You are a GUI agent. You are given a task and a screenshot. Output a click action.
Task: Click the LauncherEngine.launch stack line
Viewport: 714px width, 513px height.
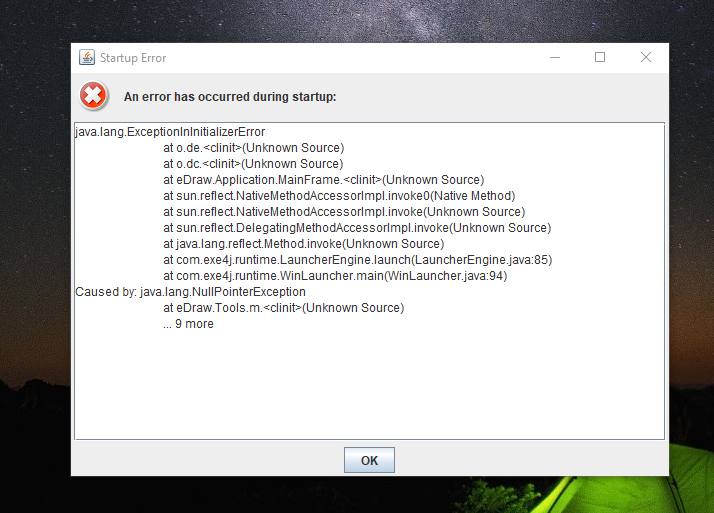357,260
